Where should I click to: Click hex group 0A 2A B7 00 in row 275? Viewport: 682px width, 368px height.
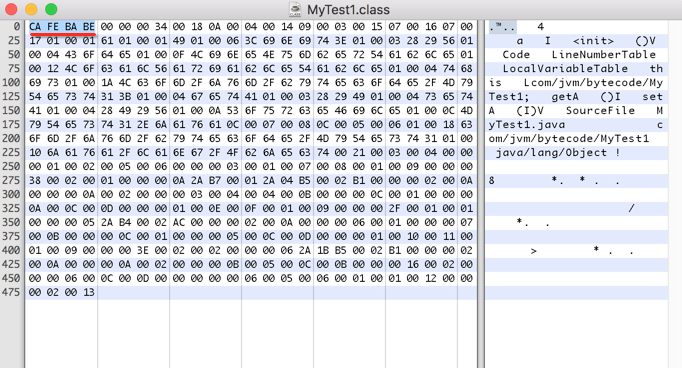point(206,180)
